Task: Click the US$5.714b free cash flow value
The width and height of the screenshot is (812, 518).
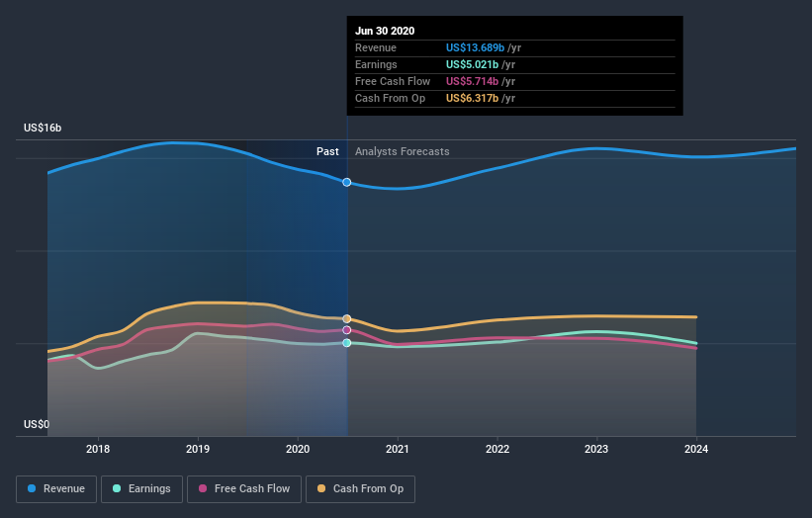Action: [x=473, y=81]
